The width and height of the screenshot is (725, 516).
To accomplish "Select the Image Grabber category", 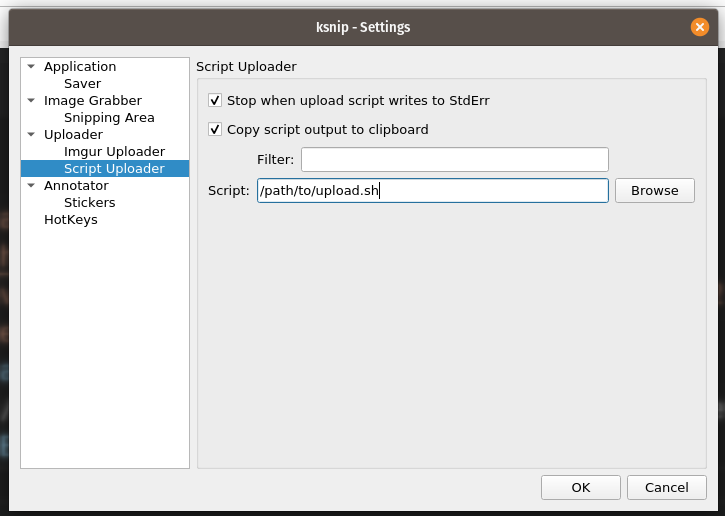I will pos(93,100).
